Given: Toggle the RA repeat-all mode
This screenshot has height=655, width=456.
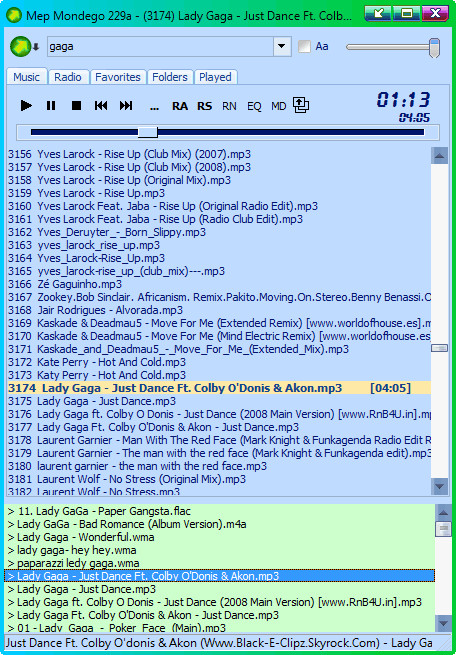Looking at the screenshot, I should [x=180, y=106].
